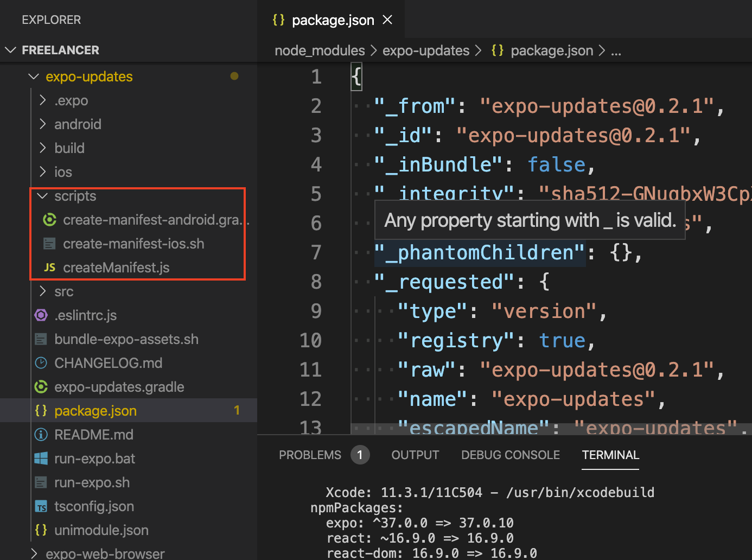The image size is (752, 560).
Task: Click the braces icon in the breadcrumb path
Action: [x=497, y=50]
